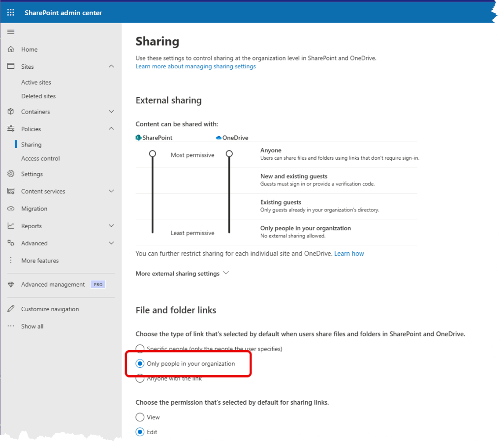Select Specific people link type radio

pos(140,349)
